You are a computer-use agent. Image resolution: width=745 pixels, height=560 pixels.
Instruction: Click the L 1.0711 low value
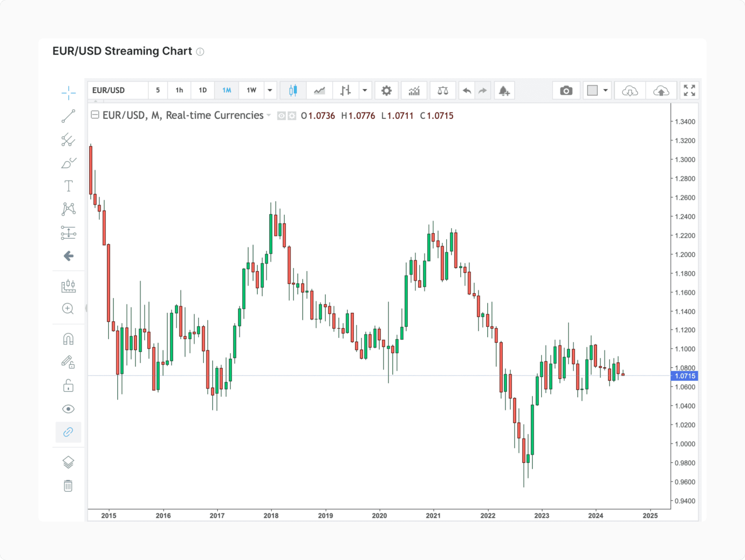tap(397, 116)
